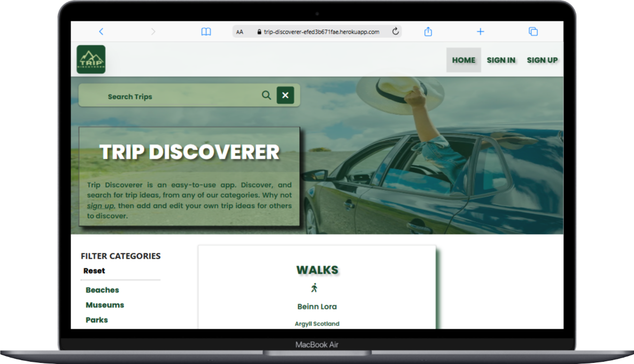Select the HOME navigation item
This screenshot has height=364, width=634.
[463, 60]
